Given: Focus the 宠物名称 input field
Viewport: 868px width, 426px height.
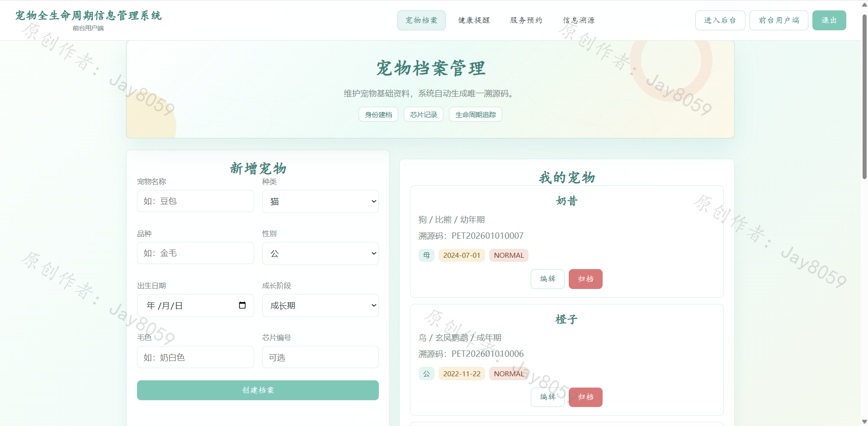Looking at the screenshot, I should click(x=195, y=201).
